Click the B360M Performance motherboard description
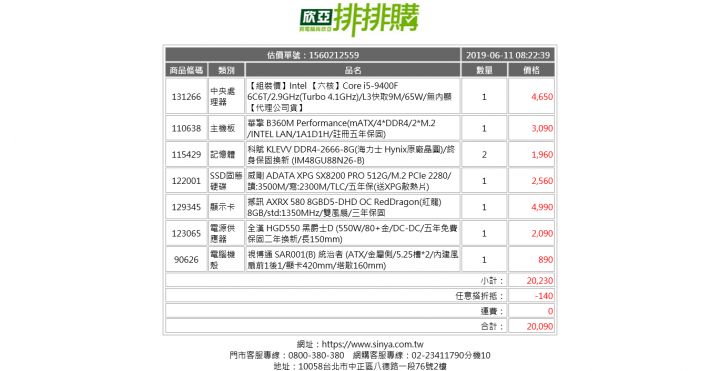 [x=342, y=129]
